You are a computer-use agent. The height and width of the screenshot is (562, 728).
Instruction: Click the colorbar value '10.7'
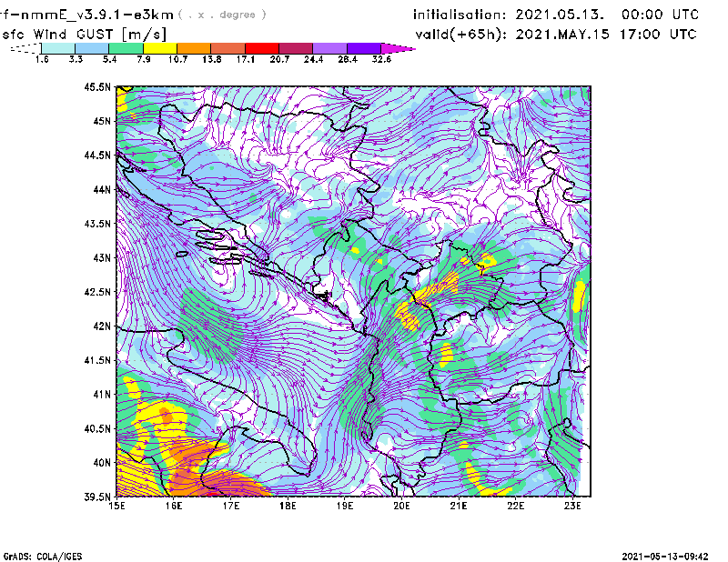(177, 59)
